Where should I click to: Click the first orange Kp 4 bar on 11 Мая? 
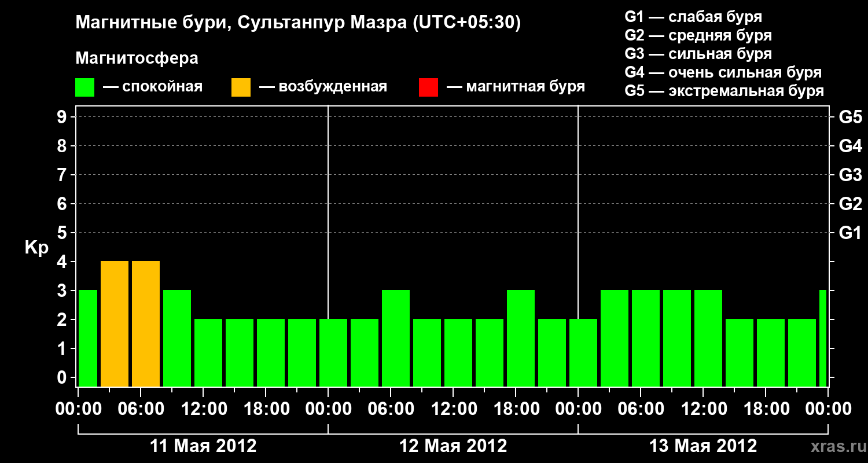pyautogui.click(x=115, y=324)
